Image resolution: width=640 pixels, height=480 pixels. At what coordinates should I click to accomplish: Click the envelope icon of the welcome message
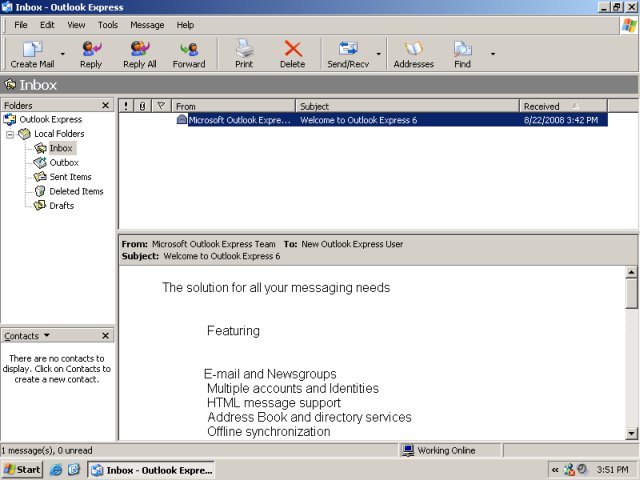point(182,120)
